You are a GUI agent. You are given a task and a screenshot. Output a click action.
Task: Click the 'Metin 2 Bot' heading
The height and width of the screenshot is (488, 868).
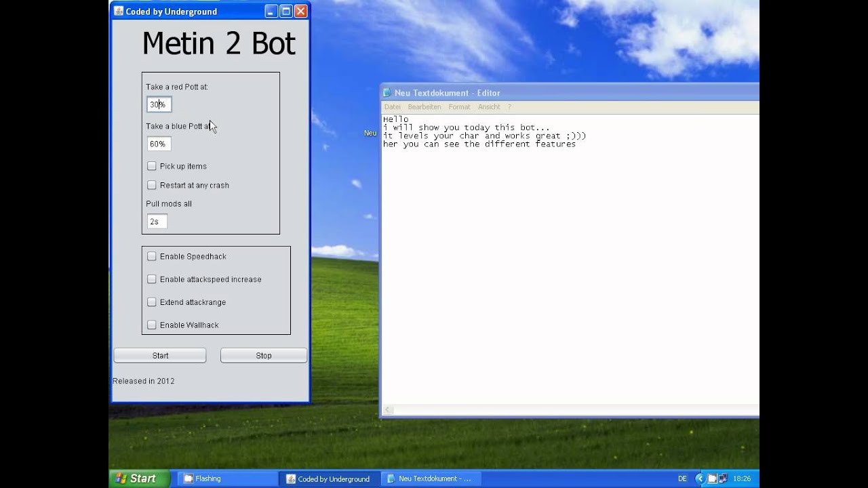(x=218, y=43)
